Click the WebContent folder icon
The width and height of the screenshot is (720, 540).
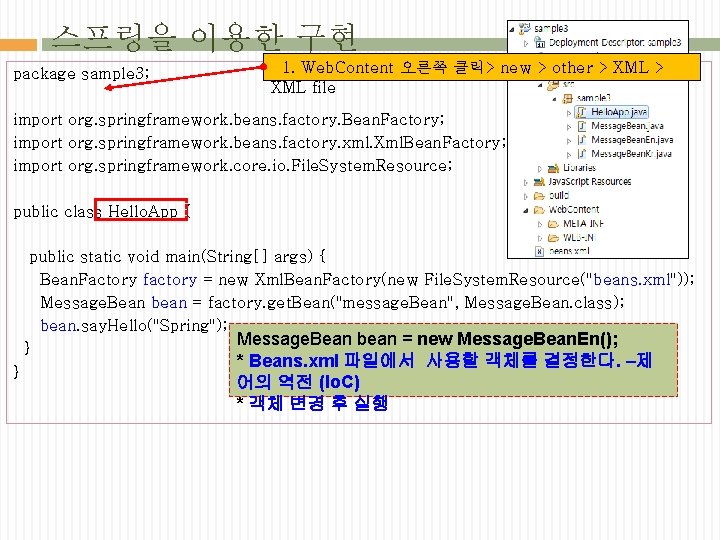click(539, 210)
